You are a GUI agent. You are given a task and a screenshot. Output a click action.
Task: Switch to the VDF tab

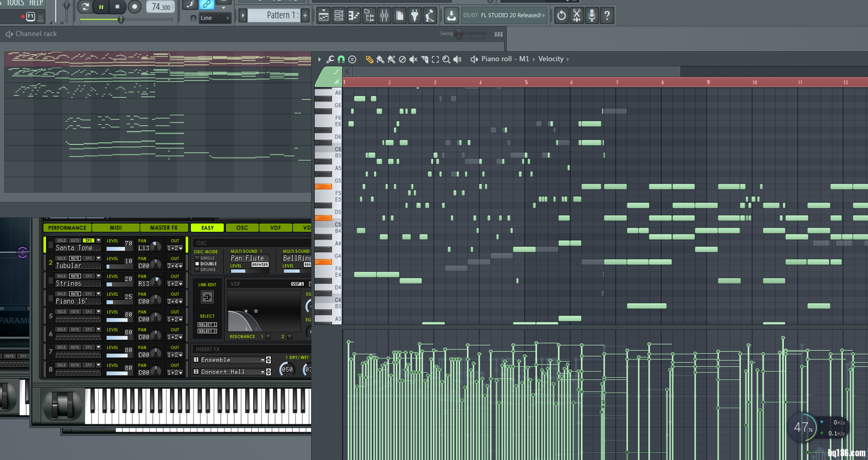tap(276, 228)
